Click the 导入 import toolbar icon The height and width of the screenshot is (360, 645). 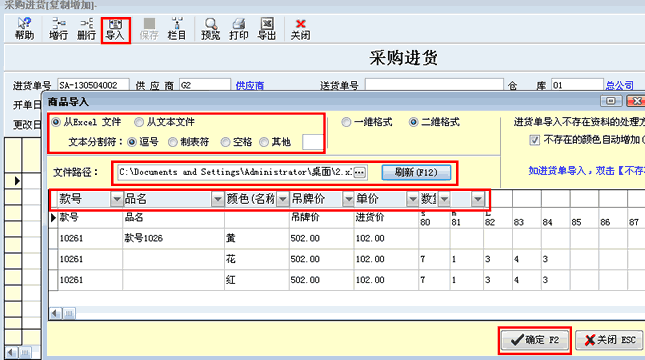(x=115, y=30)
